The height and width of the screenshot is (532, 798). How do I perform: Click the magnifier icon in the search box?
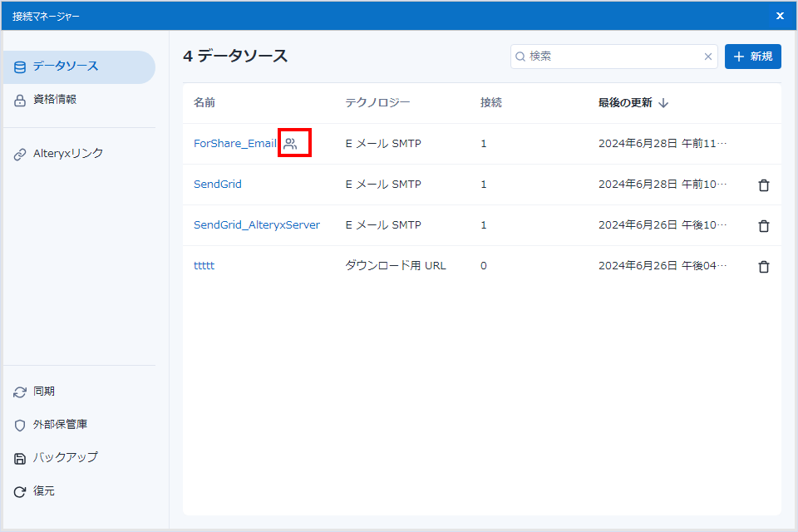pyautogui.click(x=521, y=57)
